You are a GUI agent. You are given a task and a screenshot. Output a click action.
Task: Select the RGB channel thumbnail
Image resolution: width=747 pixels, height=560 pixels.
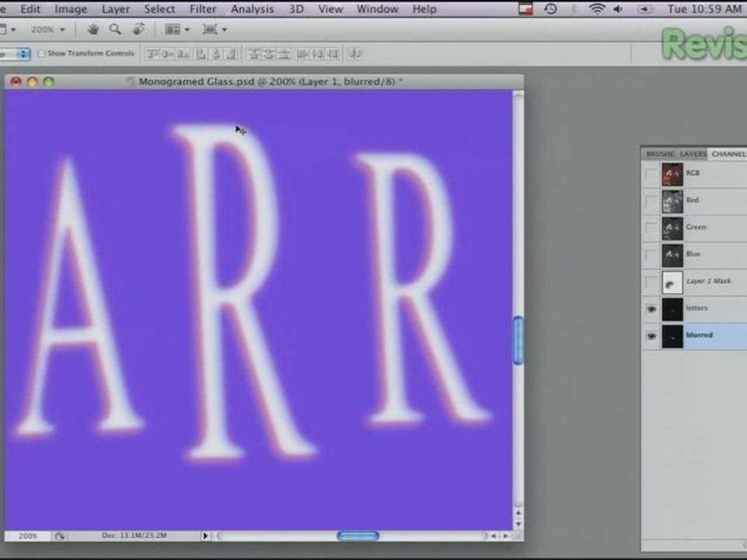coord(672,173)
